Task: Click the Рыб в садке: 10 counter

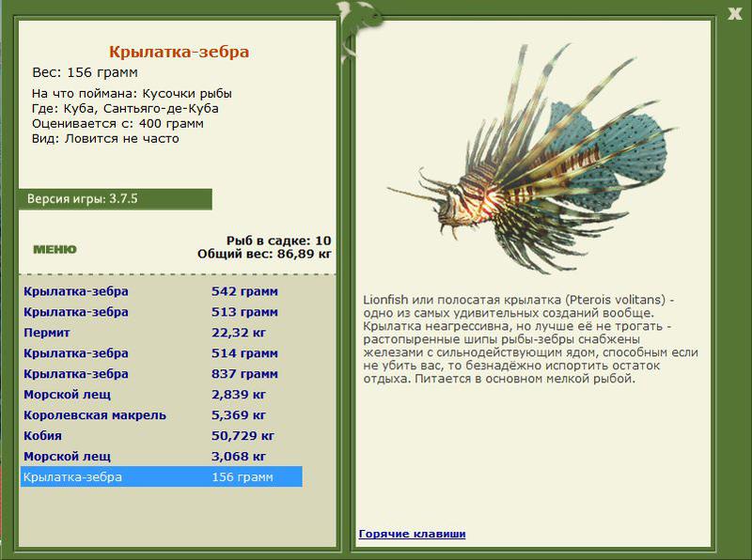Action: (278, 241)
